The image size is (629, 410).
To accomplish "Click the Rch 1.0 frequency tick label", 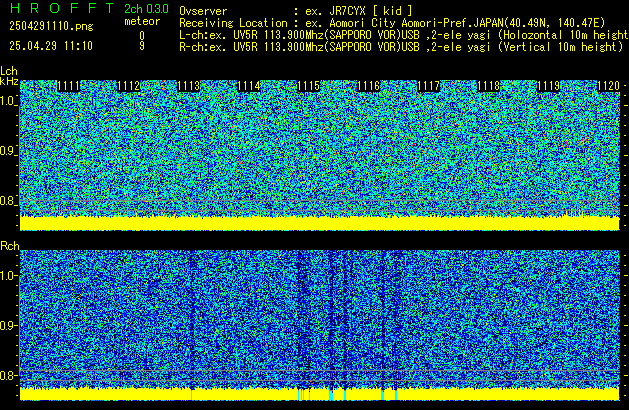I will tap(8, 276).
